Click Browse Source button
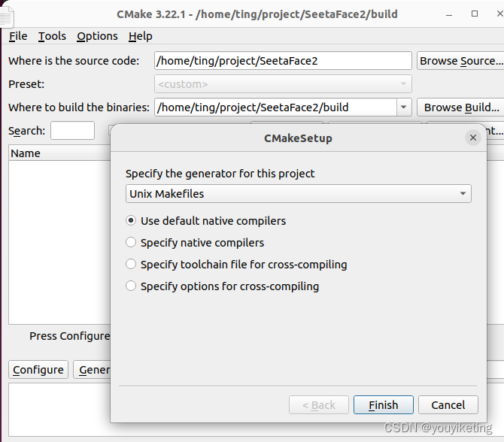Viewport: 504px width, 442px height. click(x=460, y=61)
